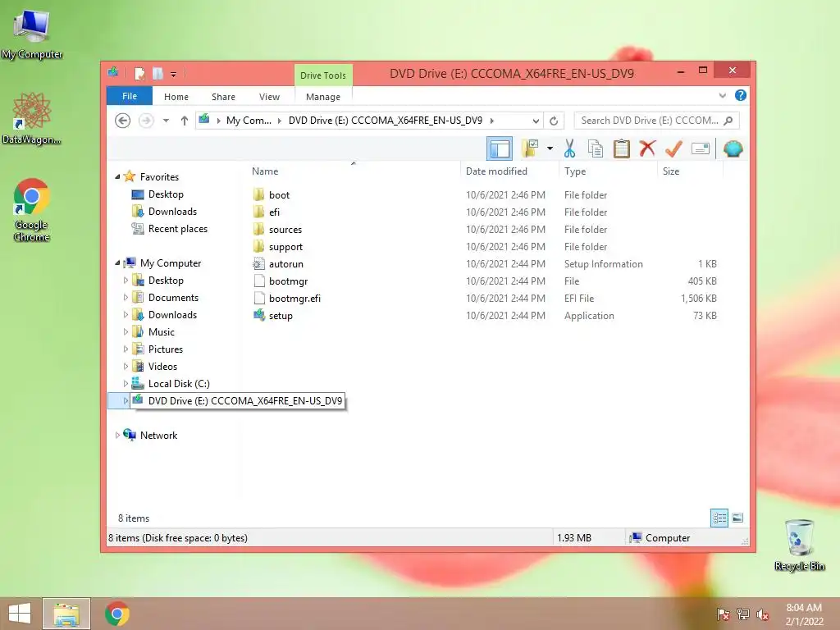The height and width of the screenshot is (630, 840).
Task: Switch to Details view button
Action: pos(719,518)
